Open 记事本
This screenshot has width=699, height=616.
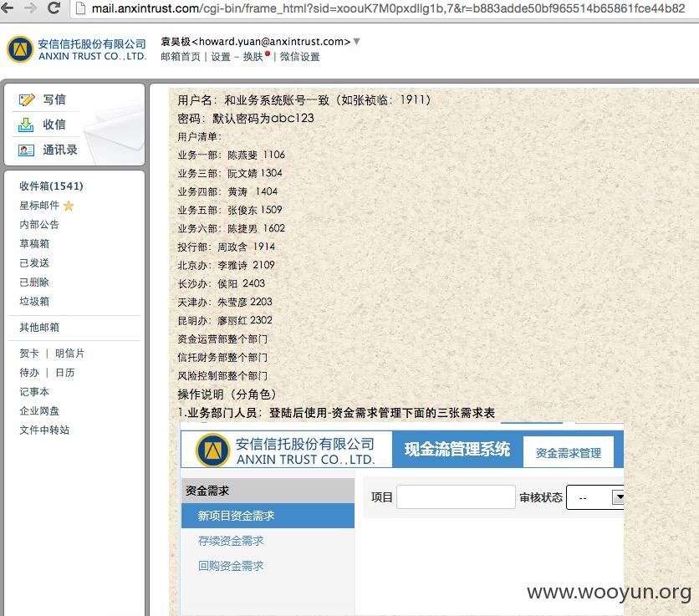[34, 392]
